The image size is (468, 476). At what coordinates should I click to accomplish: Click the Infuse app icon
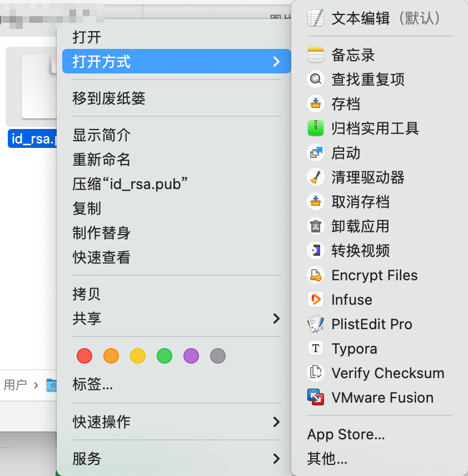coord(316,300)
